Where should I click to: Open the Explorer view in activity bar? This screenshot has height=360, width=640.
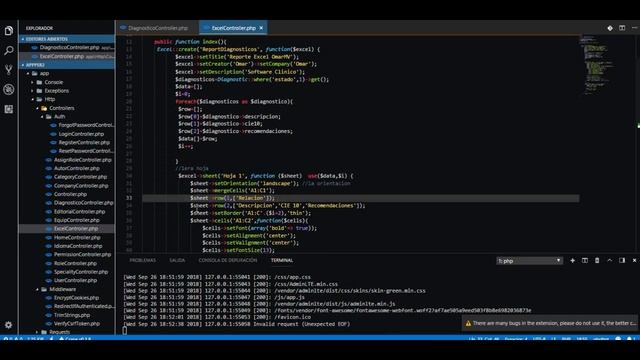click(x=9, y=31)
